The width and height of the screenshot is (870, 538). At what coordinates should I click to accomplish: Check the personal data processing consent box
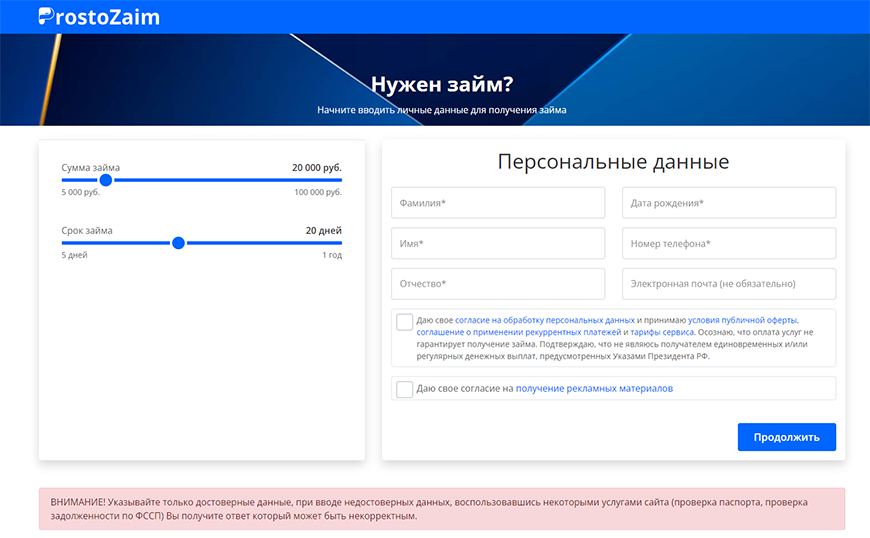(404, 322)
